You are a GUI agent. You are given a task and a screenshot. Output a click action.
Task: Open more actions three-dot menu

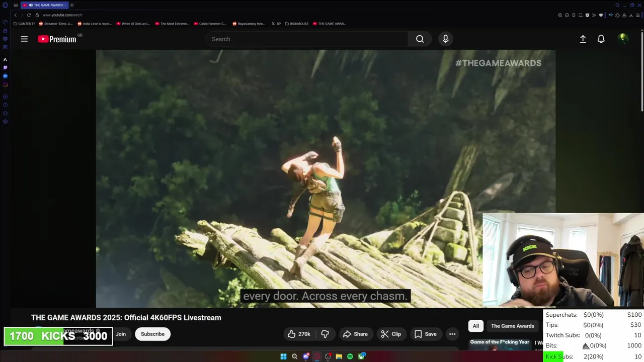coord(452,334)
